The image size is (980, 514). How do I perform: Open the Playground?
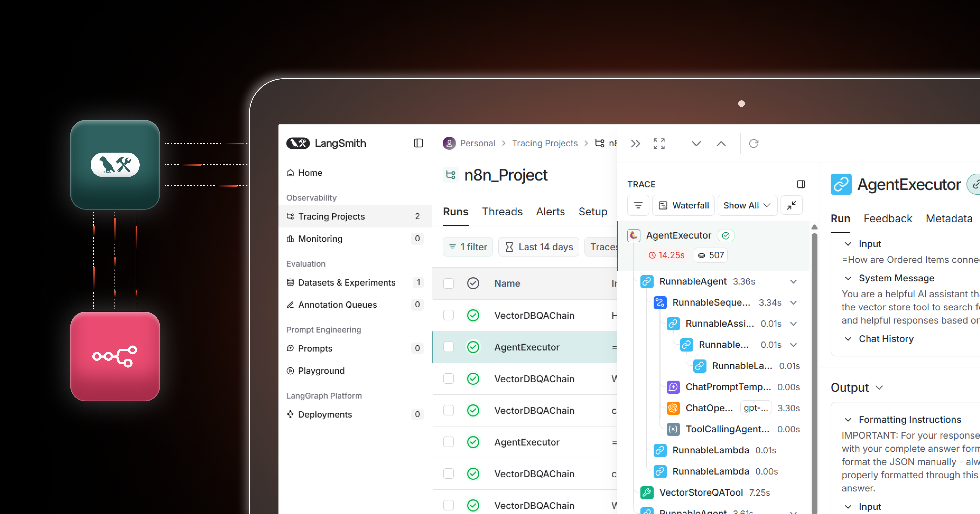pyautogui.click(x=355, y=371)
